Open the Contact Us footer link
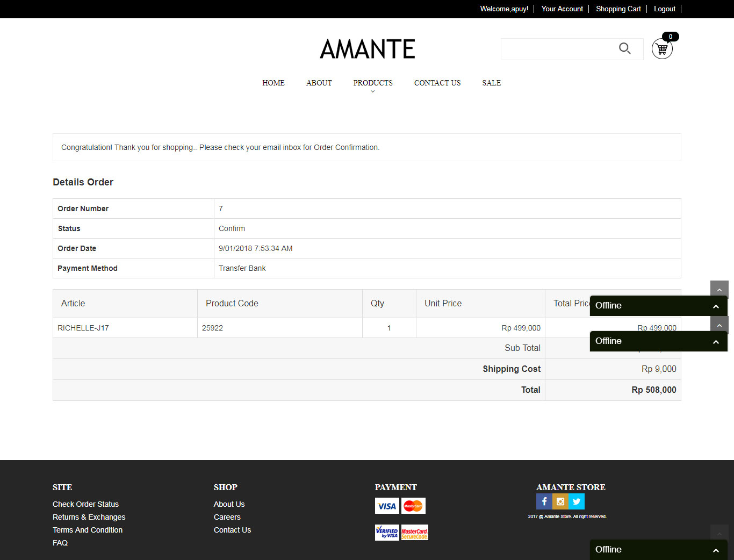This screenshot has height=560, width=734. click(232, 530)
